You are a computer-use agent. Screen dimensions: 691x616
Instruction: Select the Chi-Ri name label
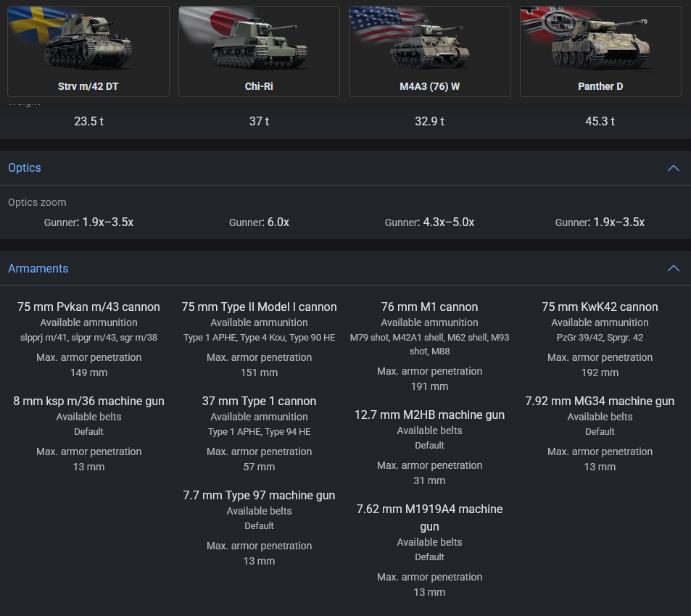pyautogui.click(x=259, y=86)
